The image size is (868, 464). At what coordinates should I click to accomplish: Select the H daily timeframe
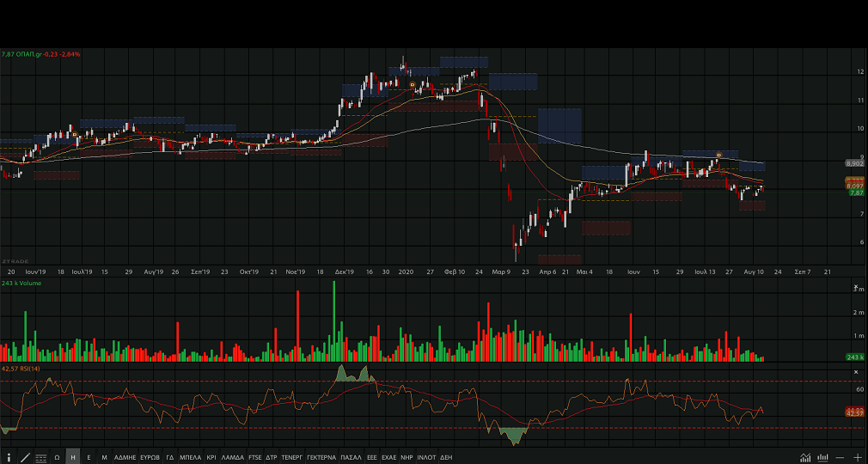[73, 457]
